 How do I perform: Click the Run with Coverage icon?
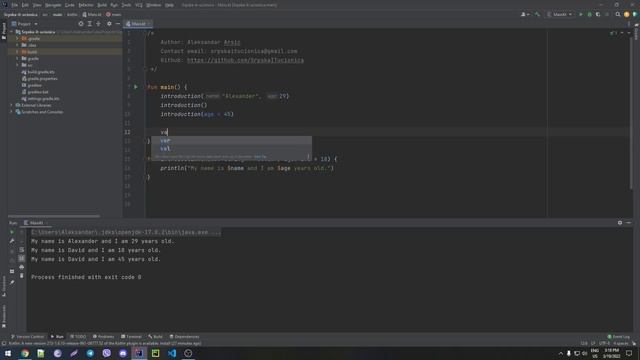click(598, 14)
